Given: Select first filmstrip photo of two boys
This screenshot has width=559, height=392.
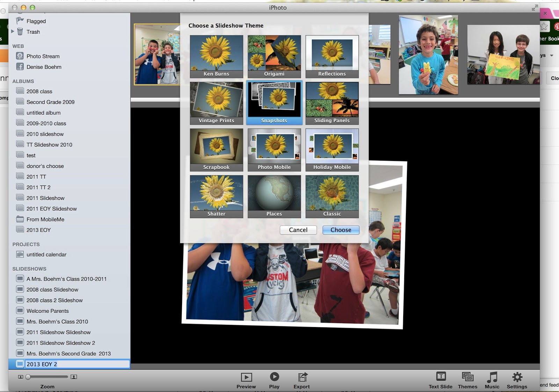Looking at the screenshot, I should click(157, 54).
